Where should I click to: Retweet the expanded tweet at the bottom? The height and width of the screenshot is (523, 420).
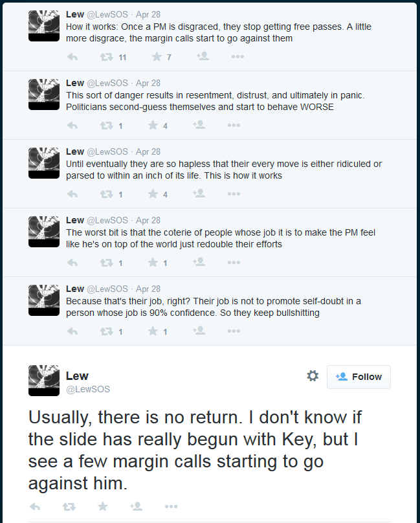pyautogui.click(x=69, y=507)
